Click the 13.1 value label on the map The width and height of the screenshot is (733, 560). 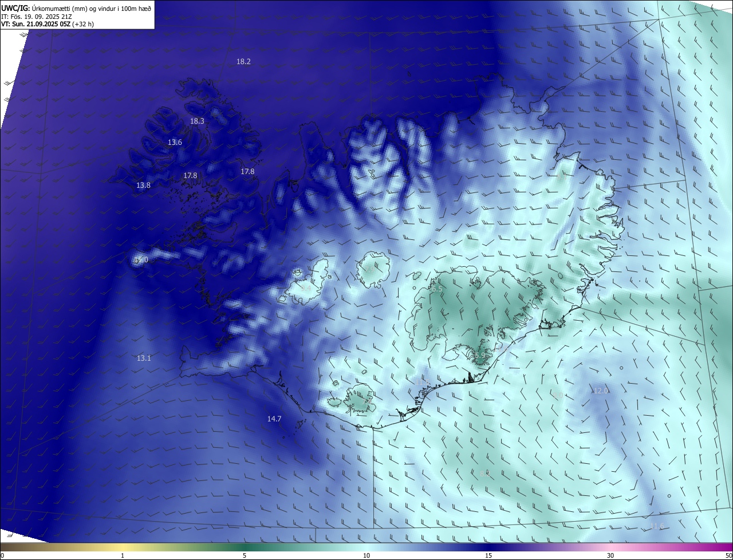coord(144,358)
